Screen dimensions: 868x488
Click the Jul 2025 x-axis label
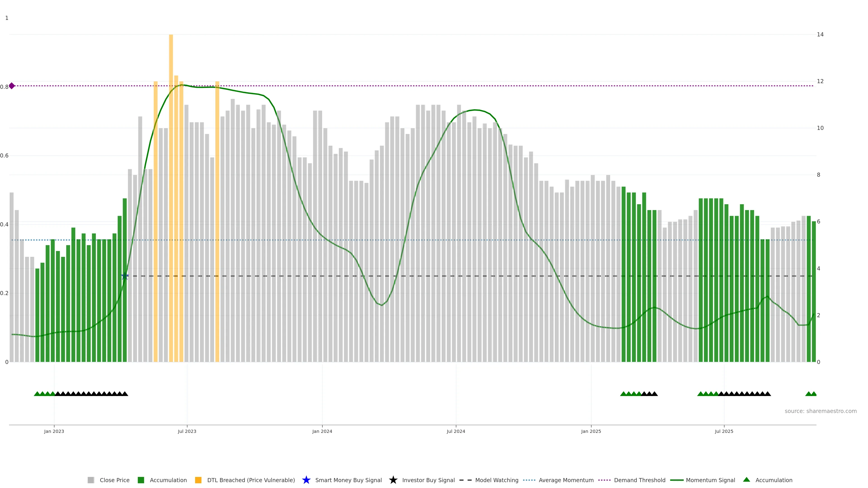pos(724,431)
